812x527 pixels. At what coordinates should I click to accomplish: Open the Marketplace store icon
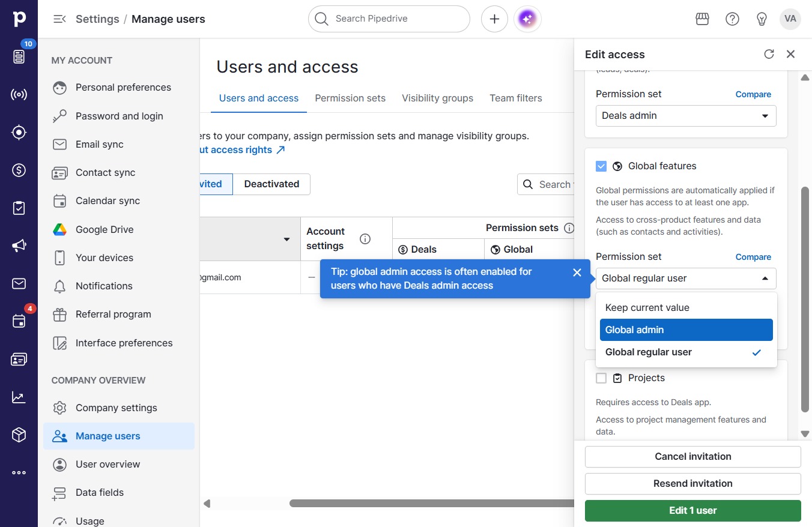click(703, 19)
